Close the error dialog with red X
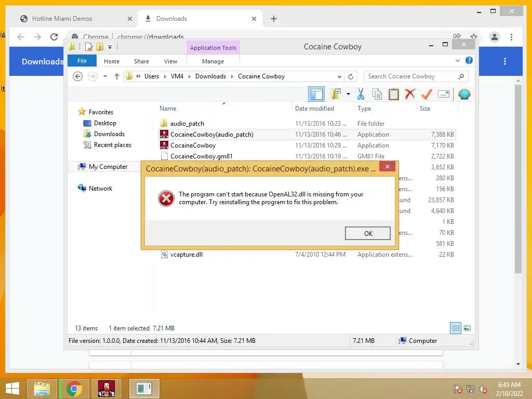532x399 pixels. click(387, 166)
